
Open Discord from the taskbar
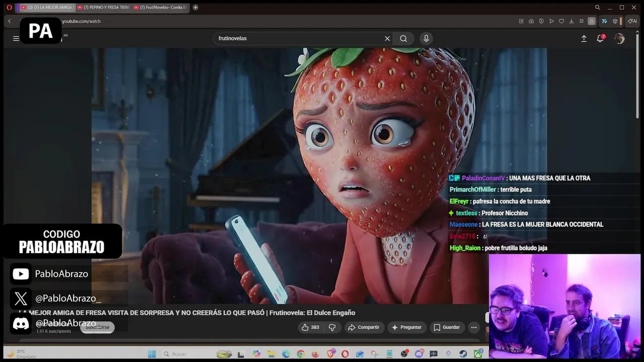click(x=419, y=354)
